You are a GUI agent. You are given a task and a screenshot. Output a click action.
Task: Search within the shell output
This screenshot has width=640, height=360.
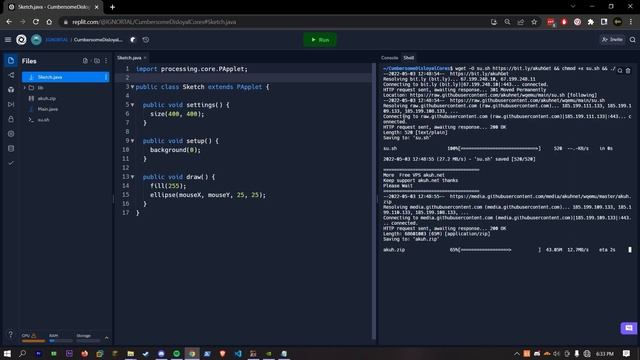click(x=620, y=71)
